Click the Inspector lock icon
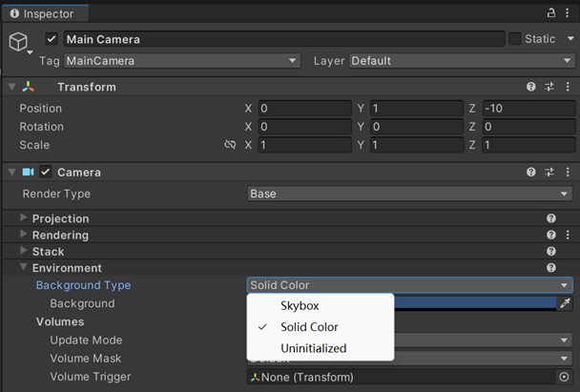 [551, 13]
